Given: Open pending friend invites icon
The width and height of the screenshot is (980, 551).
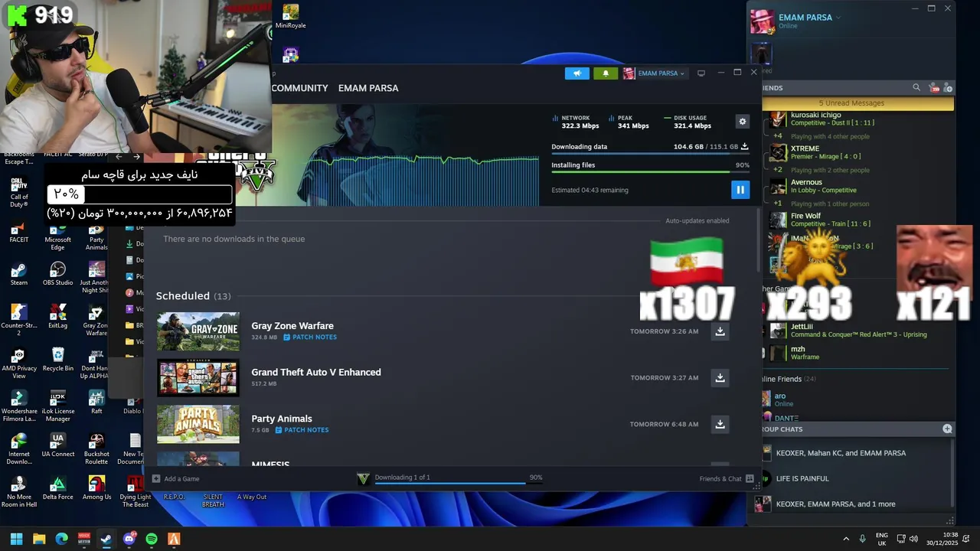Looking at the screenshot, I should pos(934,88).
